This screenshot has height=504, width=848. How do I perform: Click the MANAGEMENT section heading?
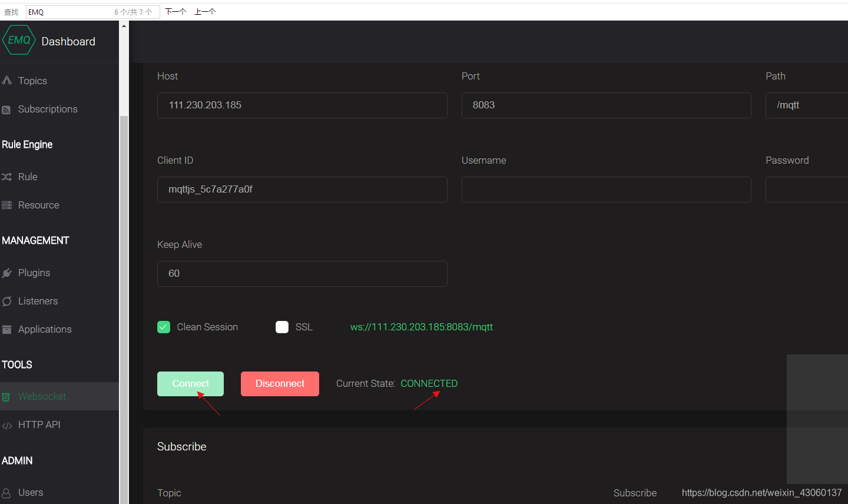point(35,240)
